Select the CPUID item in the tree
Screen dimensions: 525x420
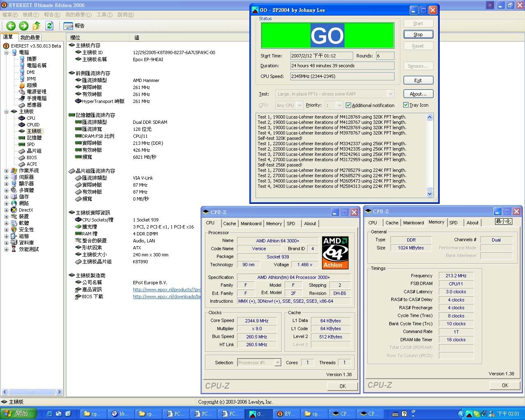pos(33,125)
